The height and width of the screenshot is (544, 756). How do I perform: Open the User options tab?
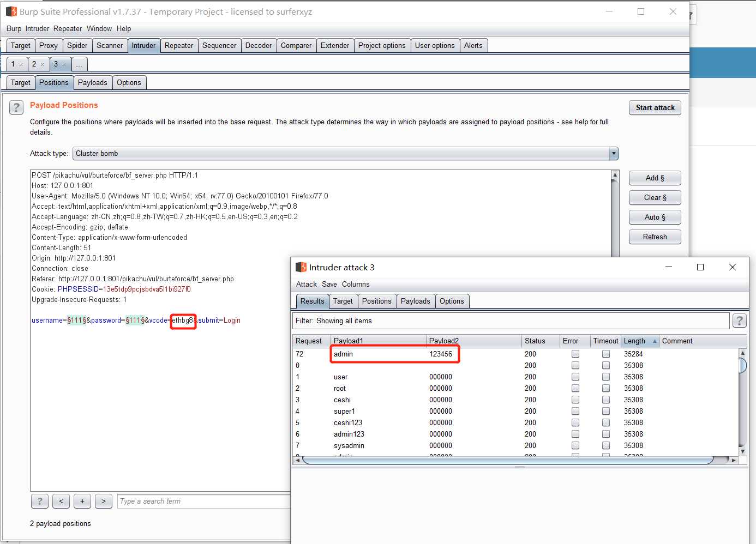tap(435, 46)
